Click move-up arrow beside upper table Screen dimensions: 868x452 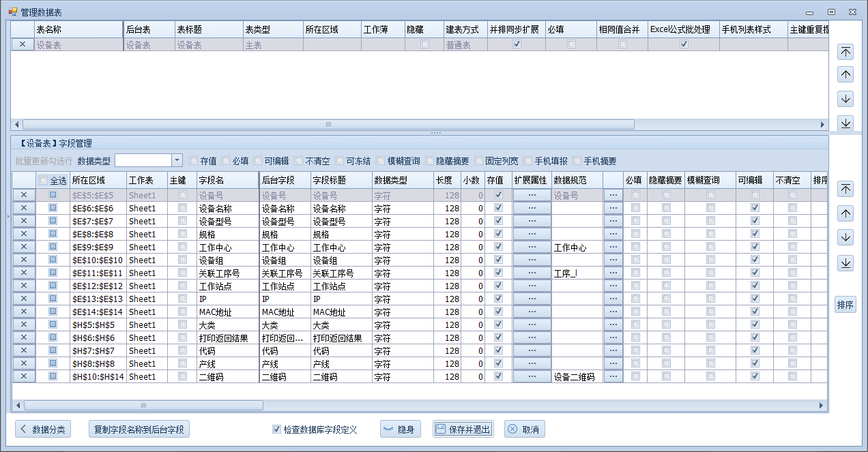tap(845, 75)
